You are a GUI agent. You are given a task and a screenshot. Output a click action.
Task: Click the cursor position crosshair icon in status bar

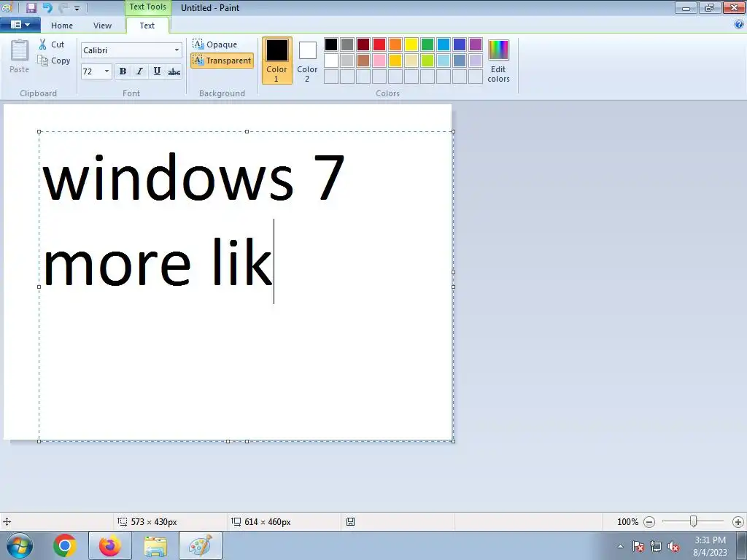pyautogui.click(x=7, y=522)
